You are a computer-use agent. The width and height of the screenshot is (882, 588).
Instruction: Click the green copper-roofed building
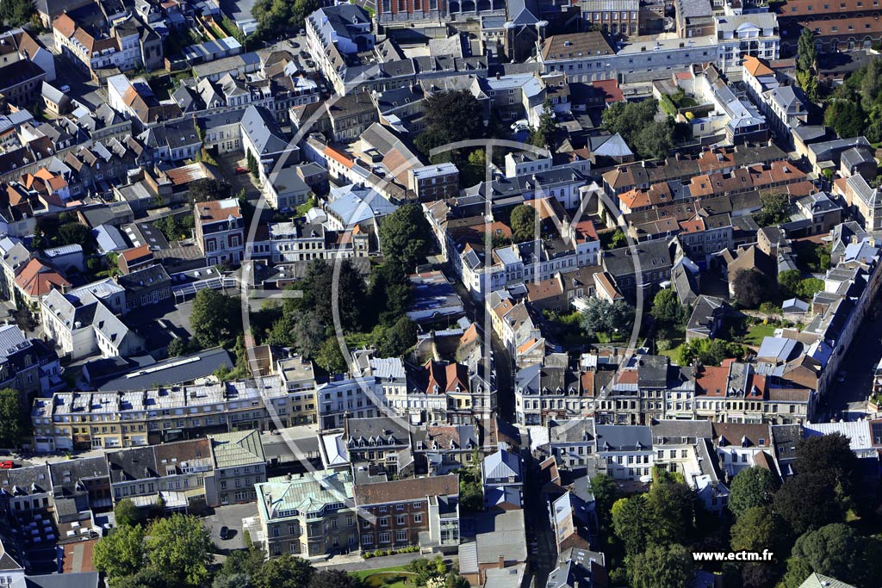pos(304,493)
